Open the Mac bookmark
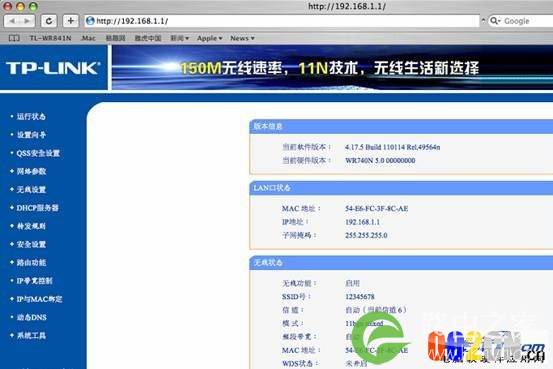 [x=88, y=38]
